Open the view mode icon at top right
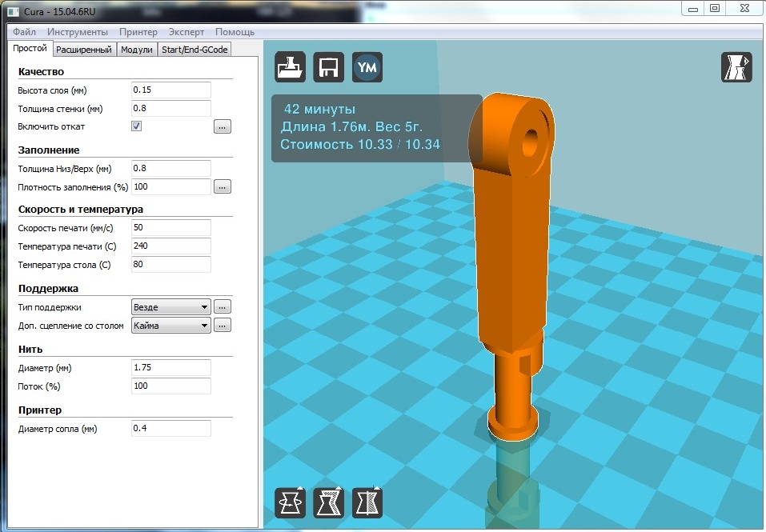The height and width of the screenshot is (532, 766). click(736, 67)
